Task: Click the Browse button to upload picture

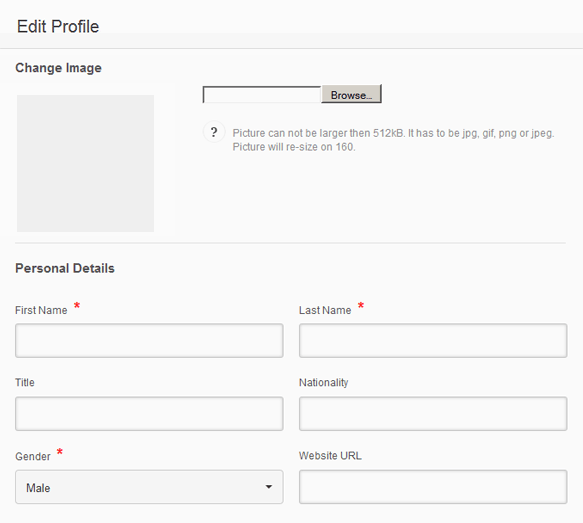Action: pyautogui.click(x=351, y=94)
